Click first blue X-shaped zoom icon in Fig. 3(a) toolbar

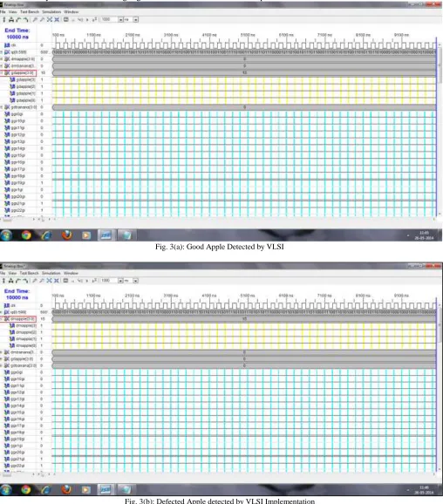tap(50, 19)
